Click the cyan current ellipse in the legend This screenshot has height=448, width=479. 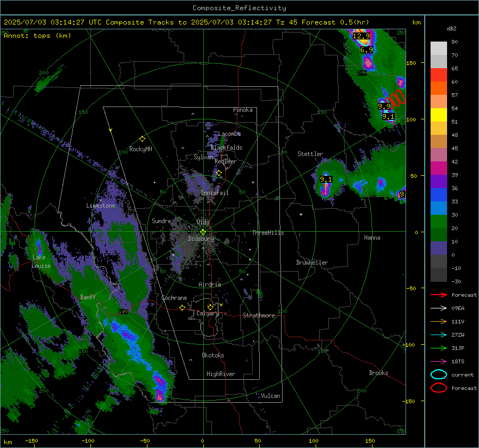coord(439,374)
